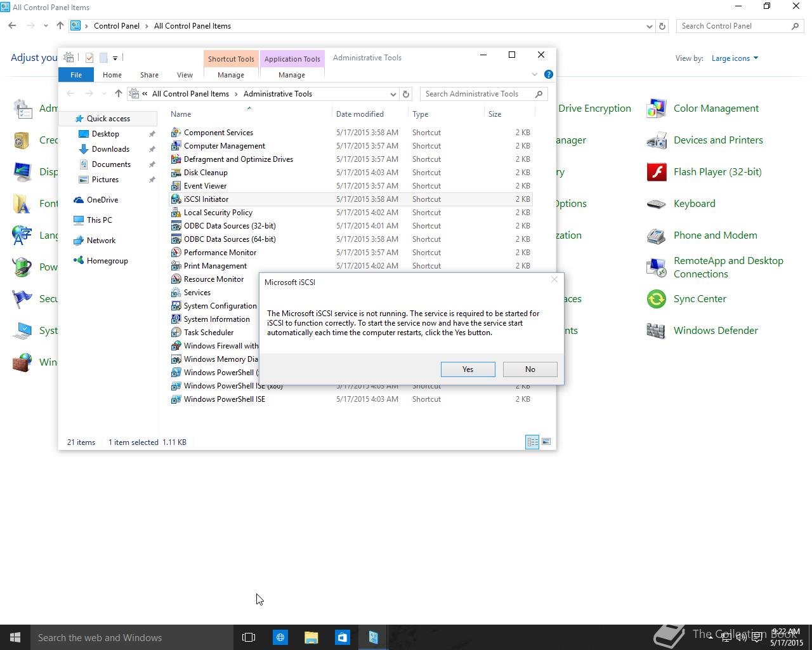The width and height of the screenshot is (812, 650).
Task: Select This PC in the navigation pane
Action: [x=99, y=220]
